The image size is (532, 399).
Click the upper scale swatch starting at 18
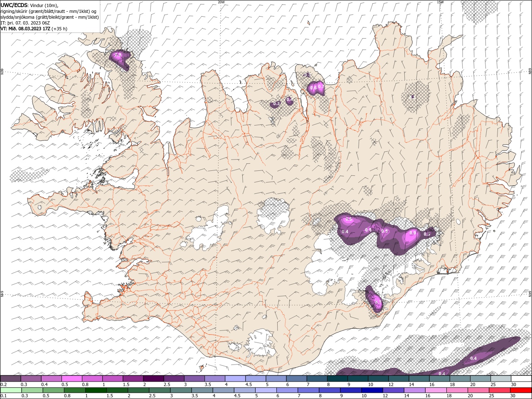pos(460,379)
